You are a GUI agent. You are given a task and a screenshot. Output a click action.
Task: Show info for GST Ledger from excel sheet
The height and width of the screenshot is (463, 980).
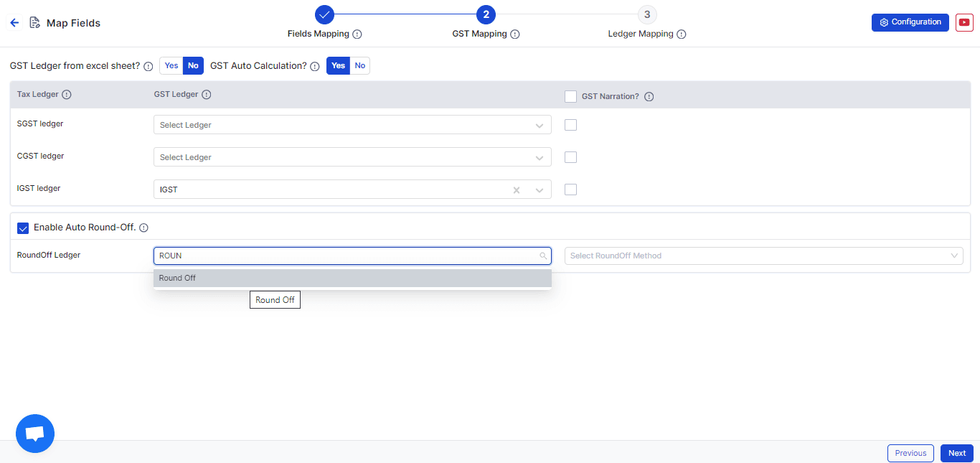pos(149,66)
